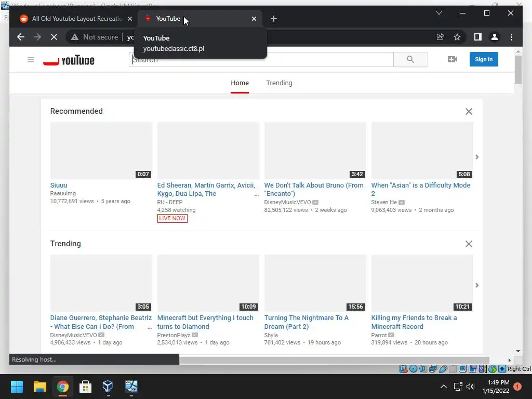Show next Trending videos with arrow
The height and width of the screenshot is (399, 532).
[477, 285]
